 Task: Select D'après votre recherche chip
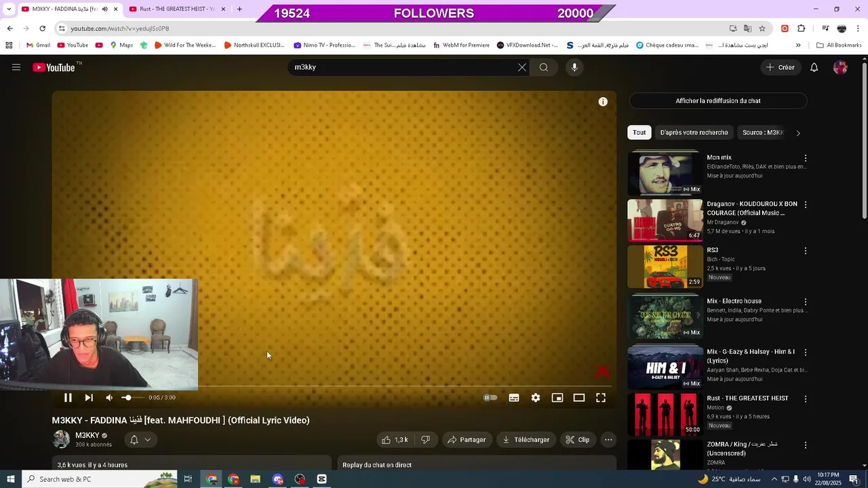click(x=694, y=133)
